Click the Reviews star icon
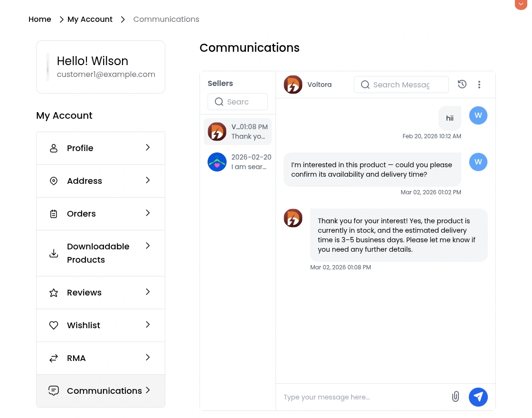 coord(54,292)
